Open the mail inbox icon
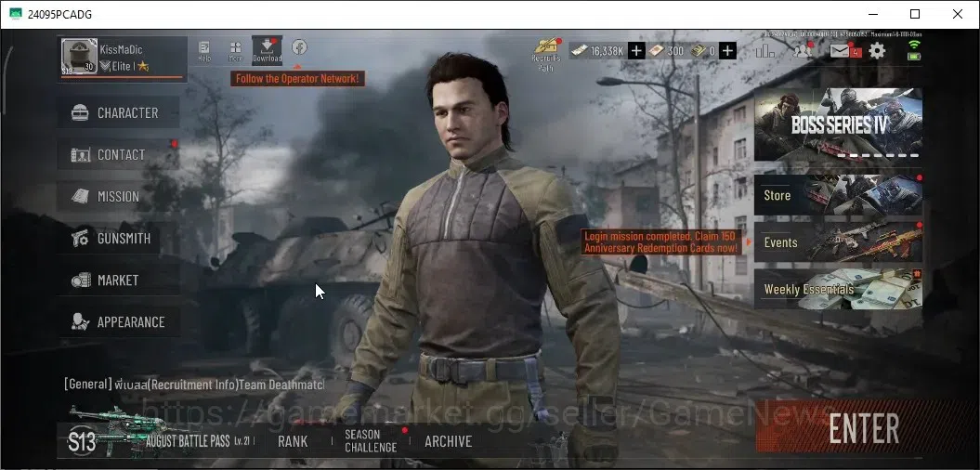Image resolution: width=980 pixels, height=470 pixels. [x=842, y=51]
